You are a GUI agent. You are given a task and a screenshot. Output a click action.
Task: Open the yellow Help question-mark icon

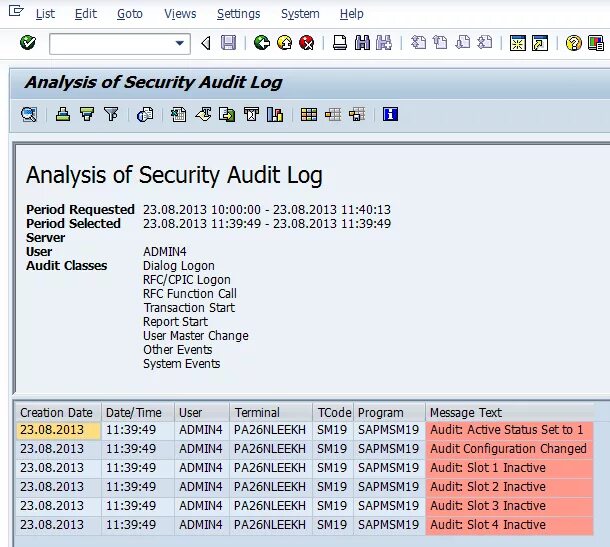pos(573,43)
